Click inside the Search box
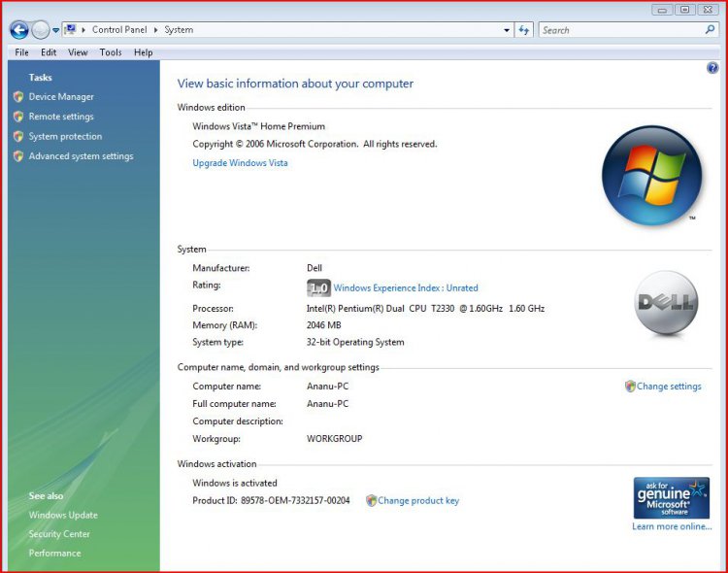 tap(621, 30)
